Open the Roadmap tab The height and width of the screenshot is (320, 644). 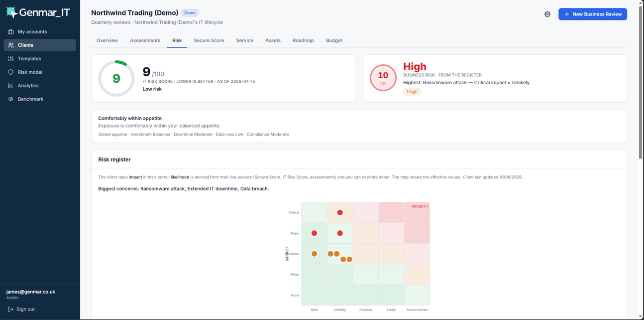pos(303,40)
